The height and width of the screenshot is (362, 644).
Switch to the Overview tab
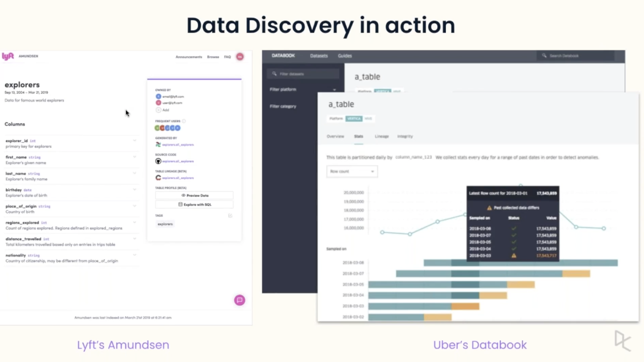click(x=335, y=136)
